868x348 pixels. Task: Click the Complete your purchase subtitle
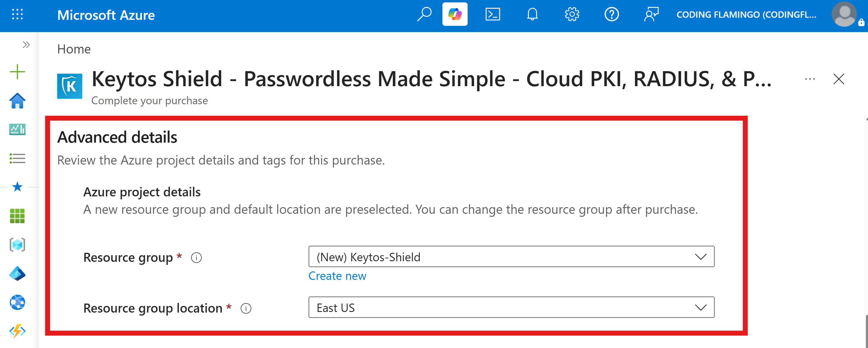(x=150, y=100)
